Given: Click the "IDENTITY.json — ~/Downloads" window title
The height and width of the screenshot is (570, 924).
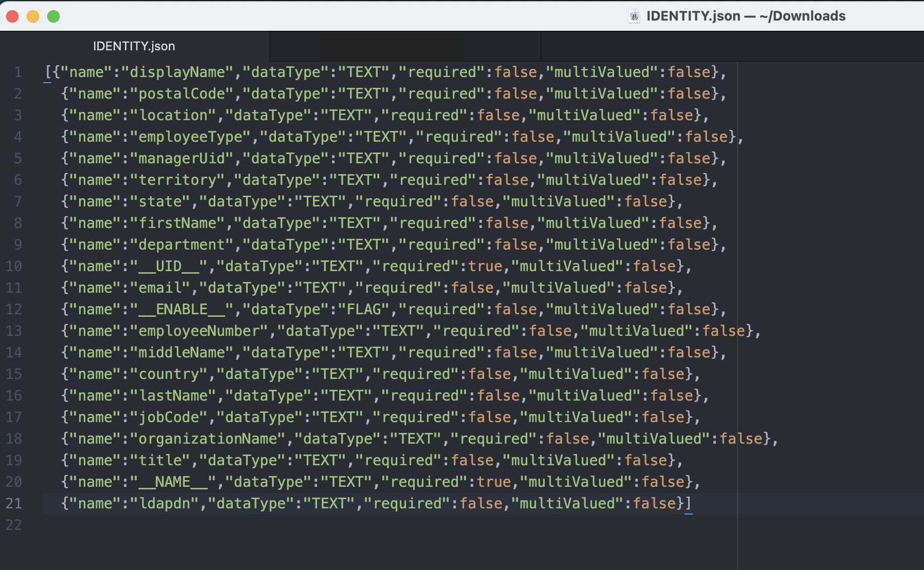Looking at the screenshot, I should click(746, 16).
